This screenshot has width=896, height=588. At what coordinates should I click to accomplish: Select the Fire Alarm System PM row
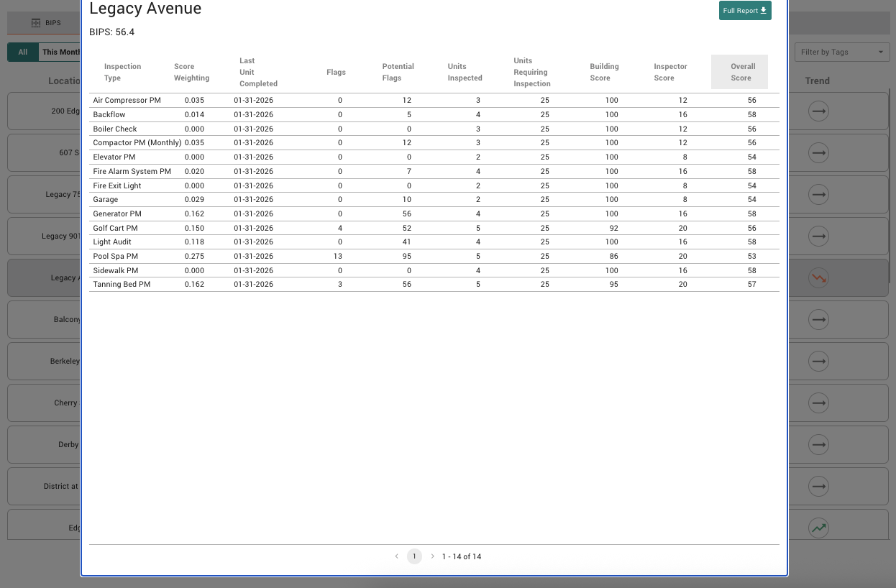coord(434,171)
